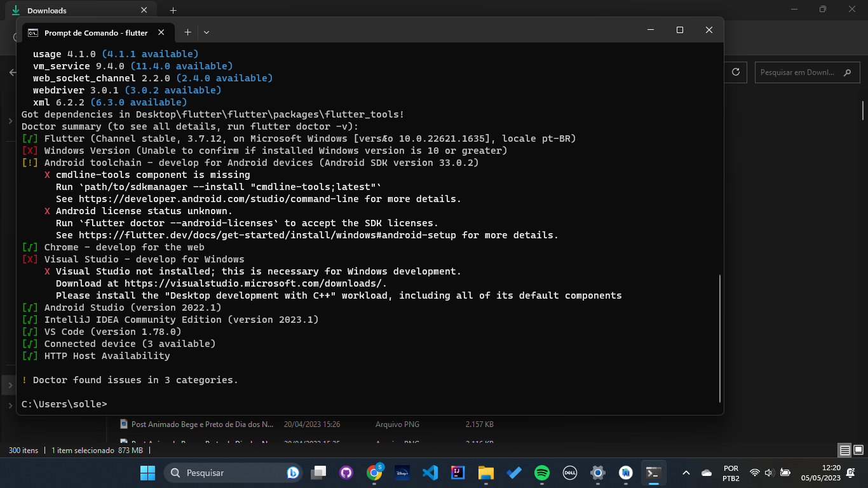This screenshot has width=868, height=488.
Task: Open Microsoft To Do checkmark icon
Action: coord(514,473)
